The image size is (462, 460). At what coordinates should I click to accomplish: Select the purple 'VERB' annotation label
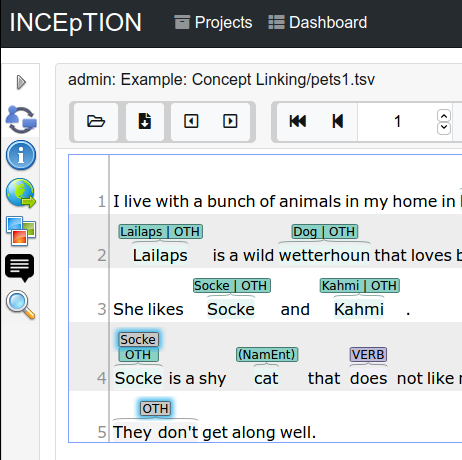(x=368, y=354)
